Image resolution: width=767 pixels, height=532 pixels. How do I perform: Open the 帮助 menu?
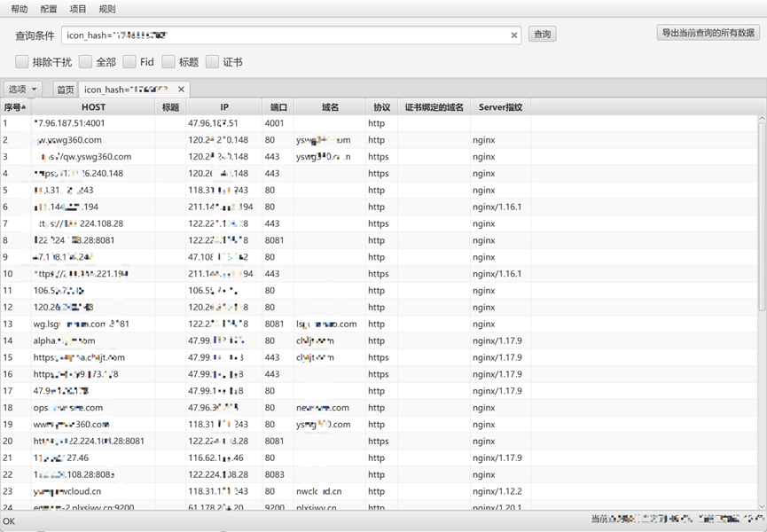coord(20,9)
